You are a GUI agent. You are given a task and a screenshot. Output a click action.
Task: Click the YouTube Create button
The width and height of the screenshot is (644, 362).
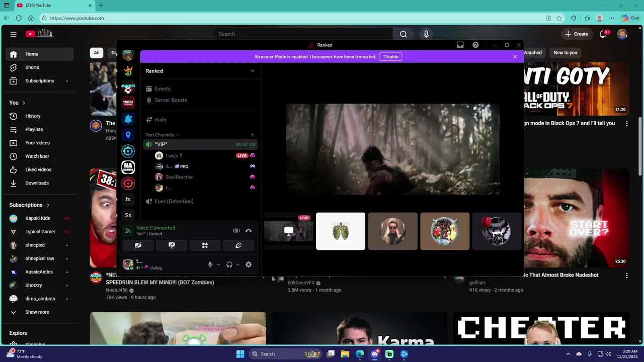(577, 34)
